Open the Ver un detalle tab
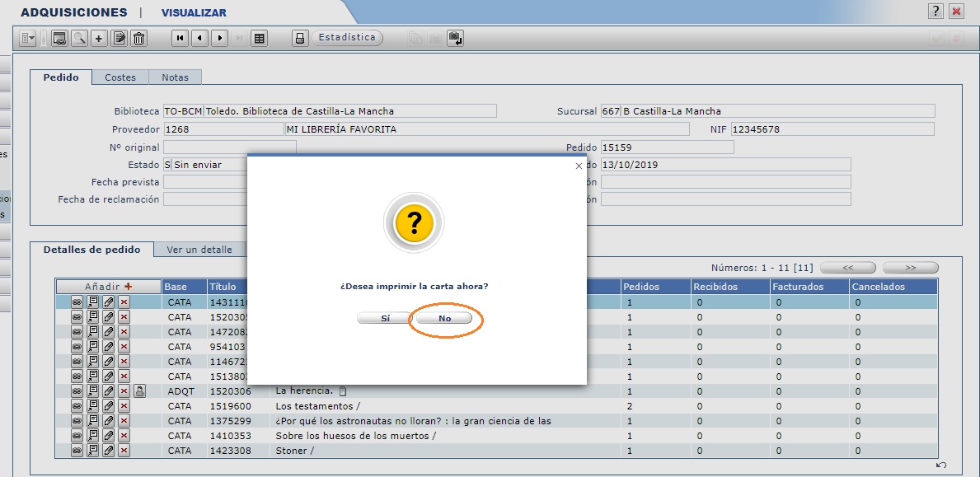This screenshot has width=980, height=477. (199, 250)
